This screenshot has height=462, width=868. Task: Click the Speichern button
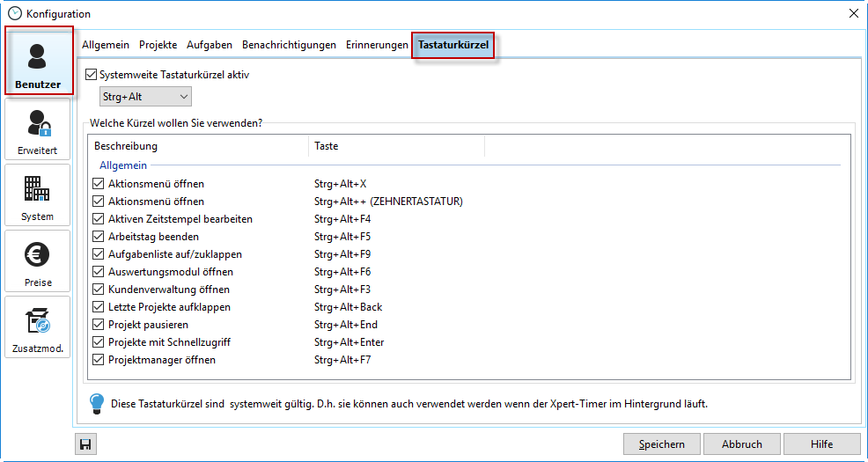(661, 444)
